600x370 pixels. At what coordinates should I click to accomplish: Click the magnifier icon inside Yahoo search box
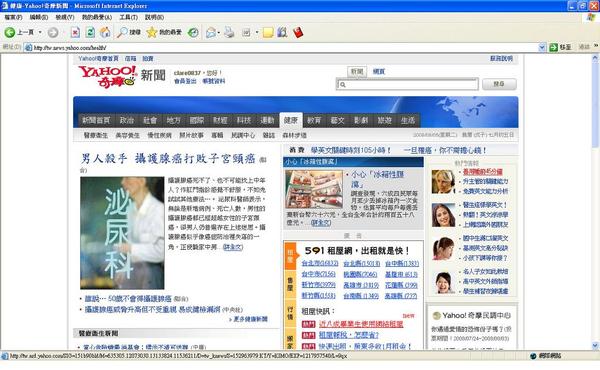[343, 85]
